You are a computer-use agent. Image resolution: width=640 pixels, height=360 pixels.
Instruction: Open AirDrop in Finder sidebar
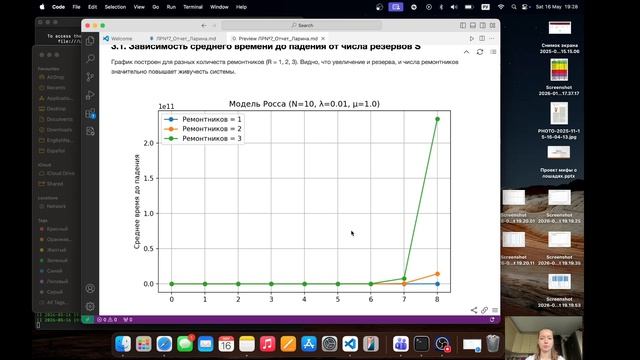pos(51,77)
